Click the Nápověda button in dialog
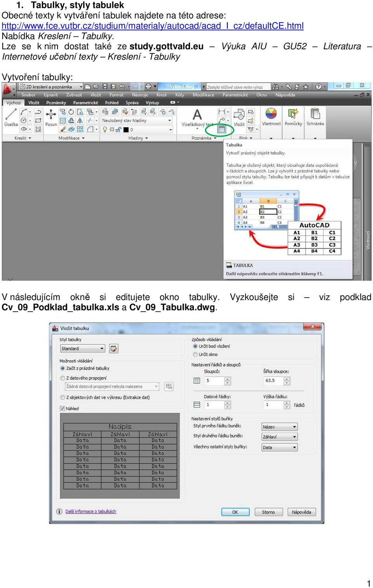 coord(302,512)
